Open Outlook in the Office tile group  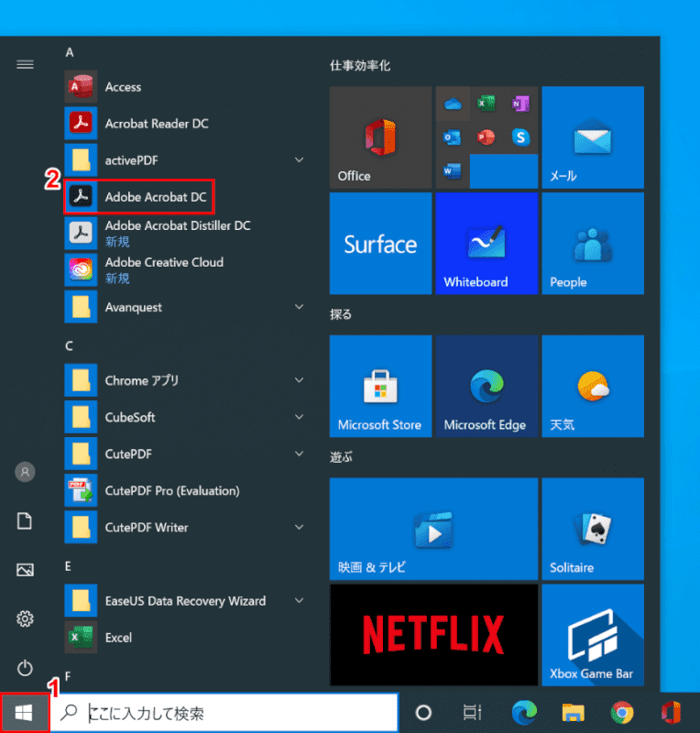pos(453,137)
